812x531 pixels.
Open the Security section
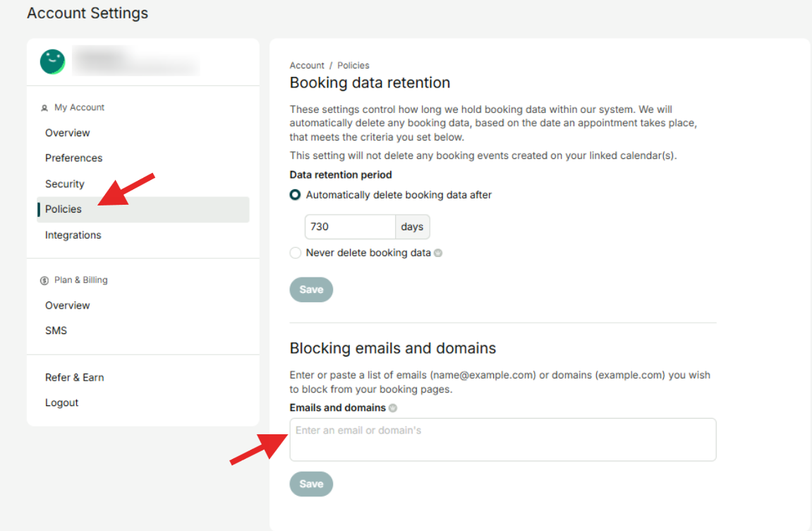point(65,184)
